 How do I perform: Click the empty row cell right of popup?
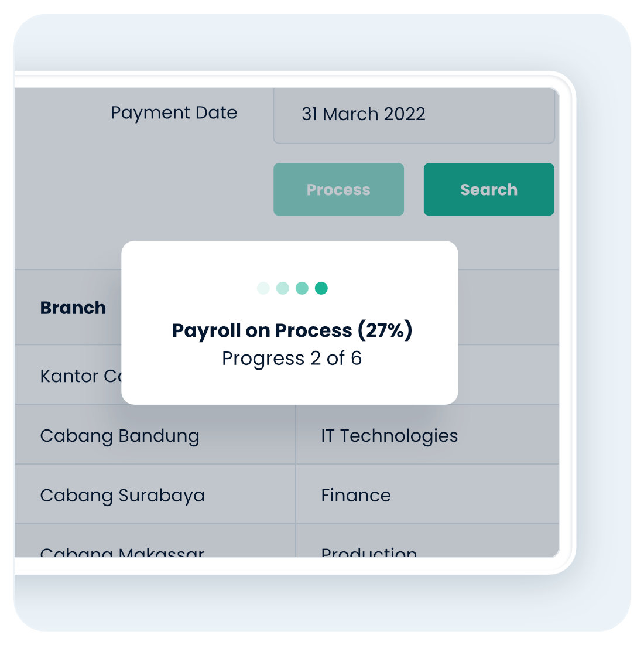pyautogui.click(x=508, y=376)
